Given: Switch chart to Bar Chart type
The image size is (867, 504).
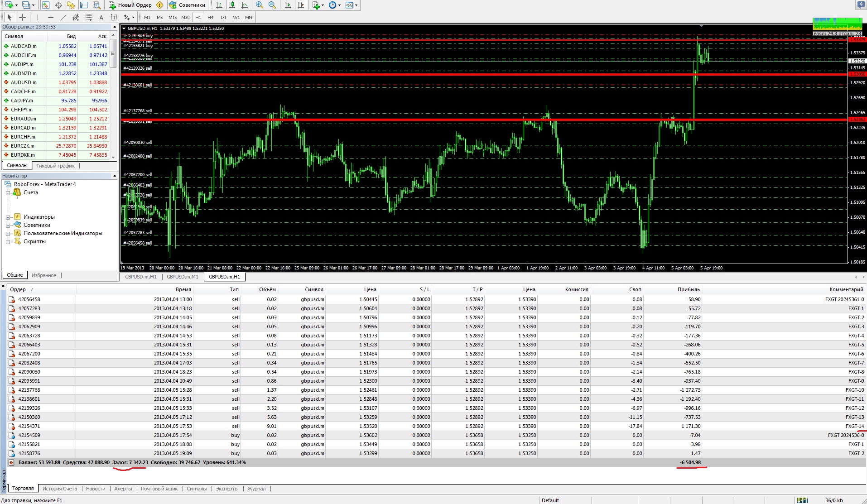Looking at the screenshot, I should [x=219, y=5].
